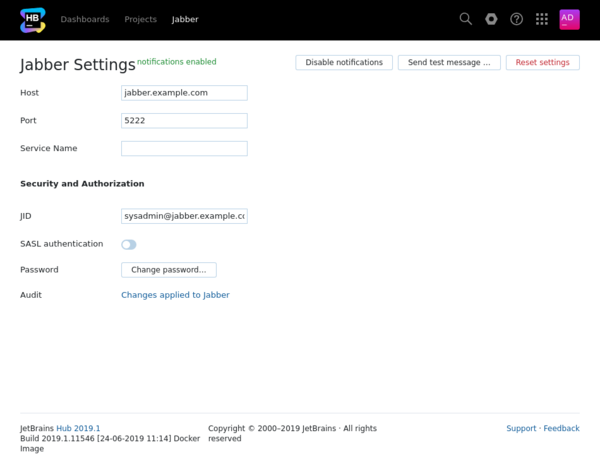The width and height of the screenshot is (600, 464).
Task: Go to Projects in top navigation
Action: pyautogui.click(x=140, y=19)
